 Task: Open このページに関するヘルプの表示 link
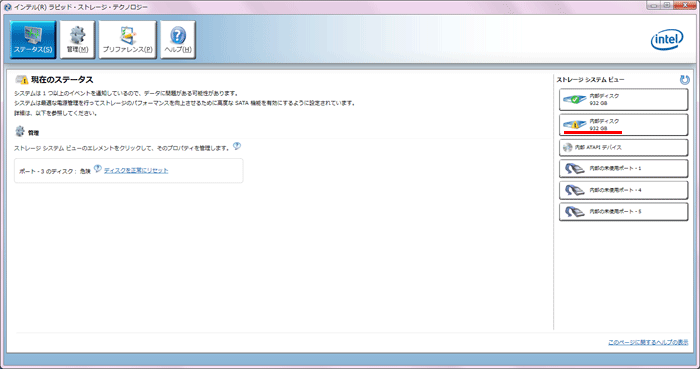[x=648, y=342]
